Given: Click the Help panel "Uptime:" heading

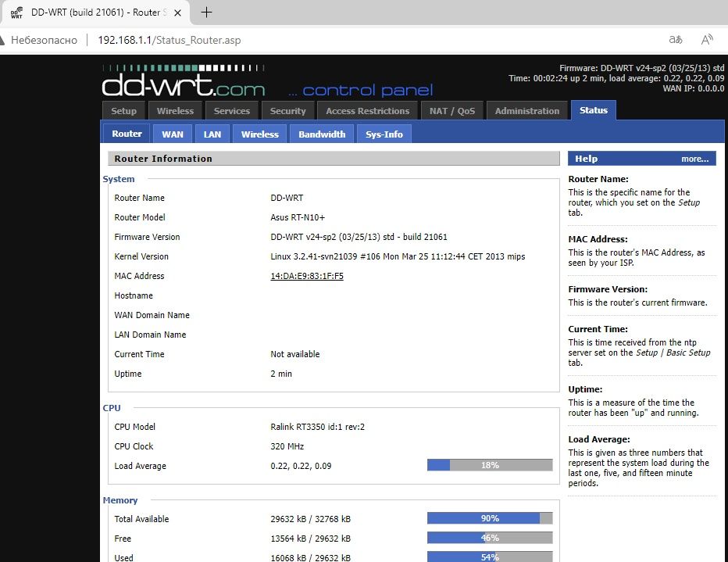Looking at the screenshot, I should [585, 389].
